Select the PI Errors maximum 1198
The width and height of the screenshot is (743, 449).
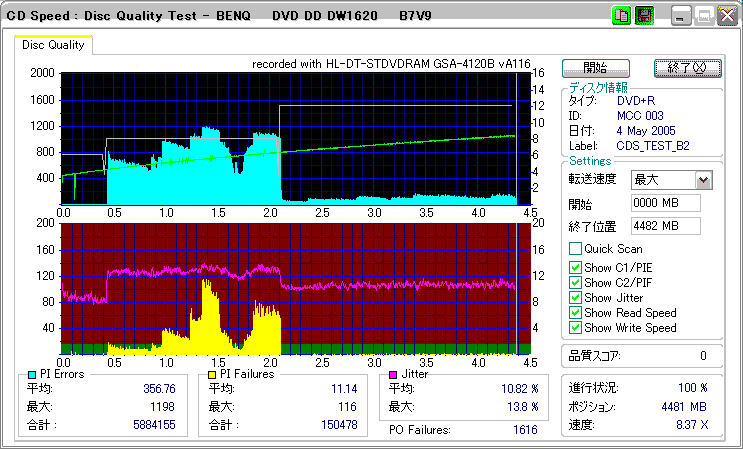click(162, 407)
